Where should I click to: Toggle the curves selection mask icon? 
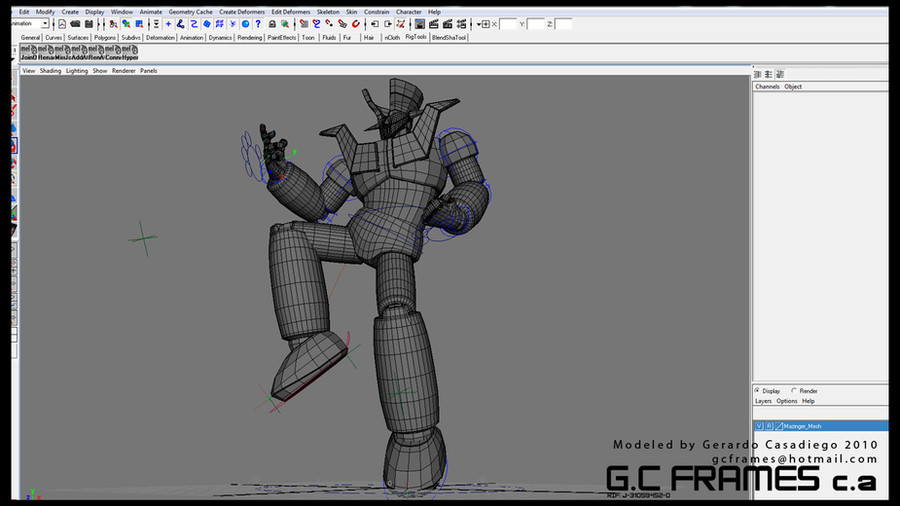(194, 24)
